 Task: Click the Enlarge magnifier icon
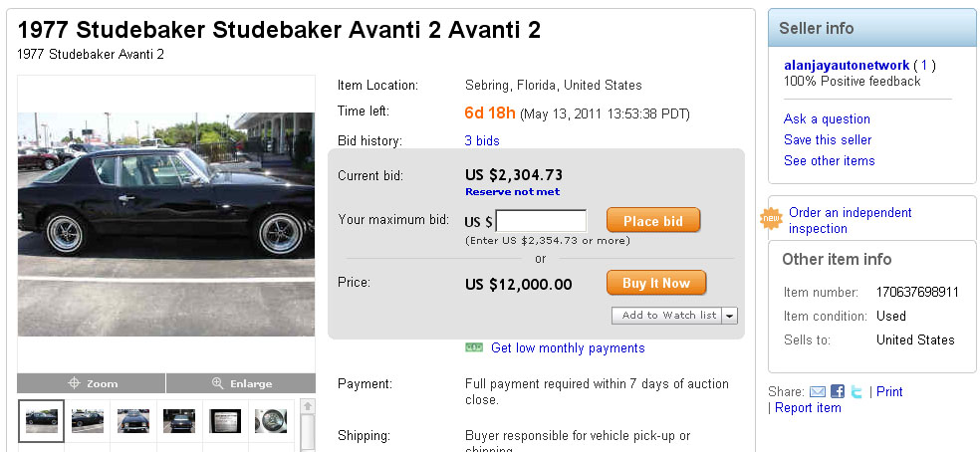[218, 383]
